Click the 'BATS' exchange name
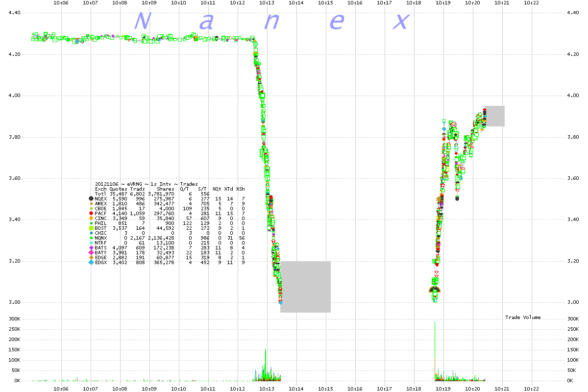The height and width of the screenshot is (392, 588). [x=101, y=247]
